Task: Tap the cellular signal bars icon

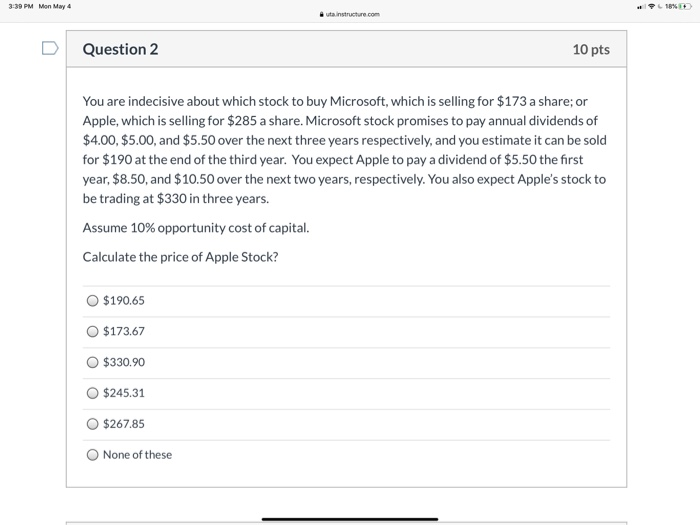Action: (642, 7)
